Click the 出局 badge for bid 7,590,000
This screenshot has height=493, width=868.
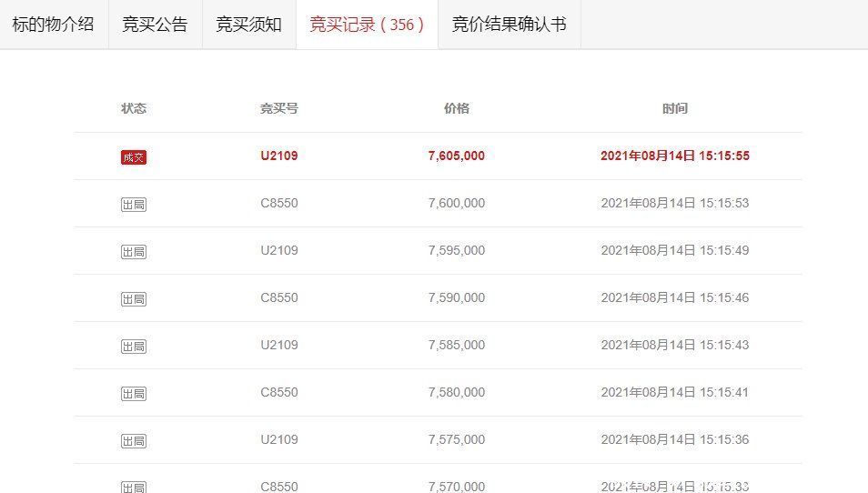click(x=134, y=298)
